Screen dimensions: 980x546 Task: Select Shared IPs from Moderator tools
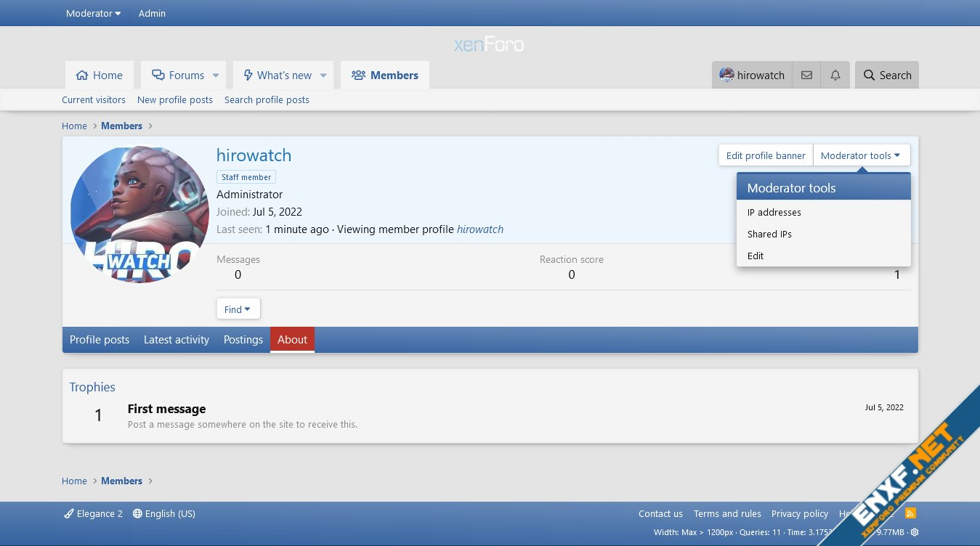(769, 235)
